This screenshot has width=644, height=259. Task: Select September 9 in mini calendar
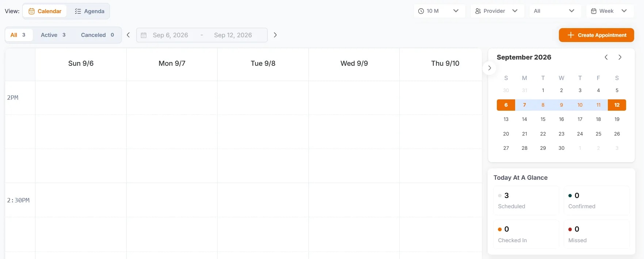coord(561,105)
